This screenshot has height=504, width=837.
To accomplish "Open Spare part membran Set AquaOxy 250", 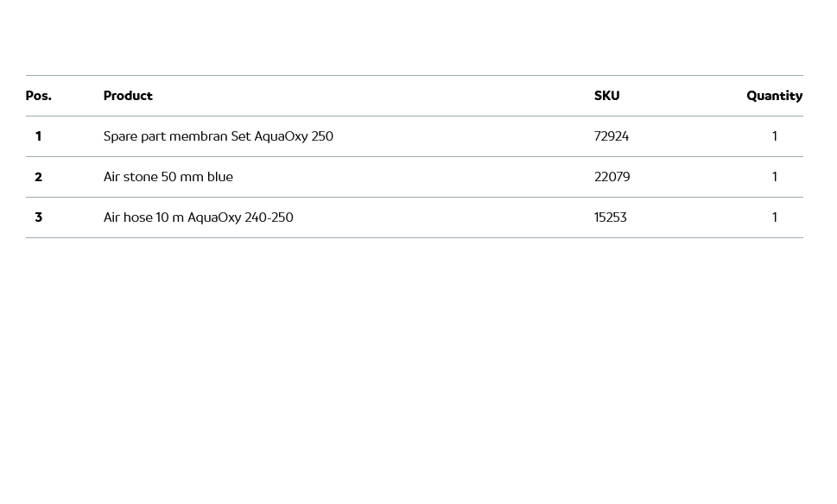I will point(218,136).
